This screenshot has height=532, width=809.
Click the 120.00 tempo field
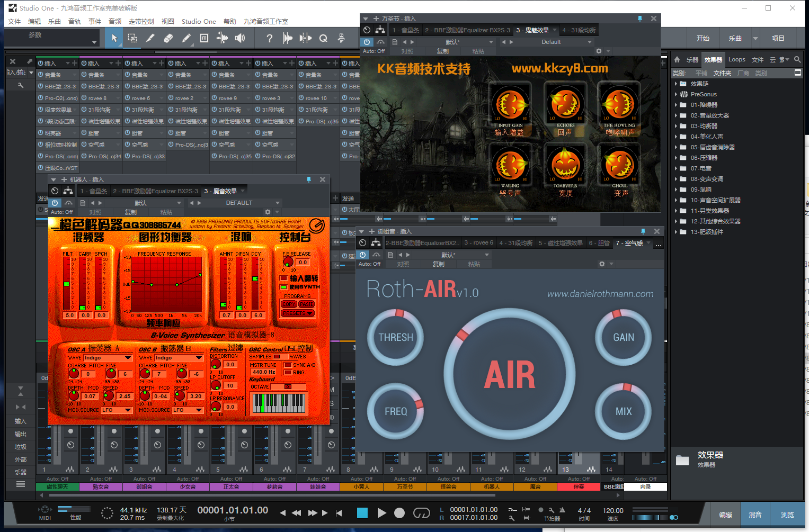click(612, 510)
